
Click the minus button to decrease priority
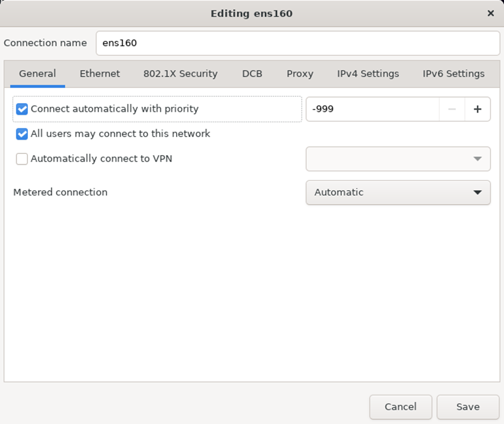(x=452, y=109)
